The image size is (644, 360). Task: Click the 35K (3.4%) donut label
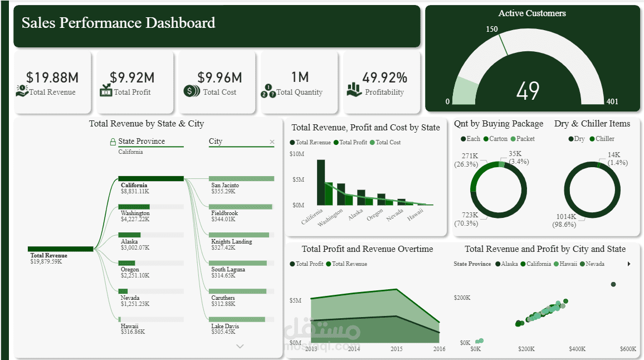click(518, 157)
